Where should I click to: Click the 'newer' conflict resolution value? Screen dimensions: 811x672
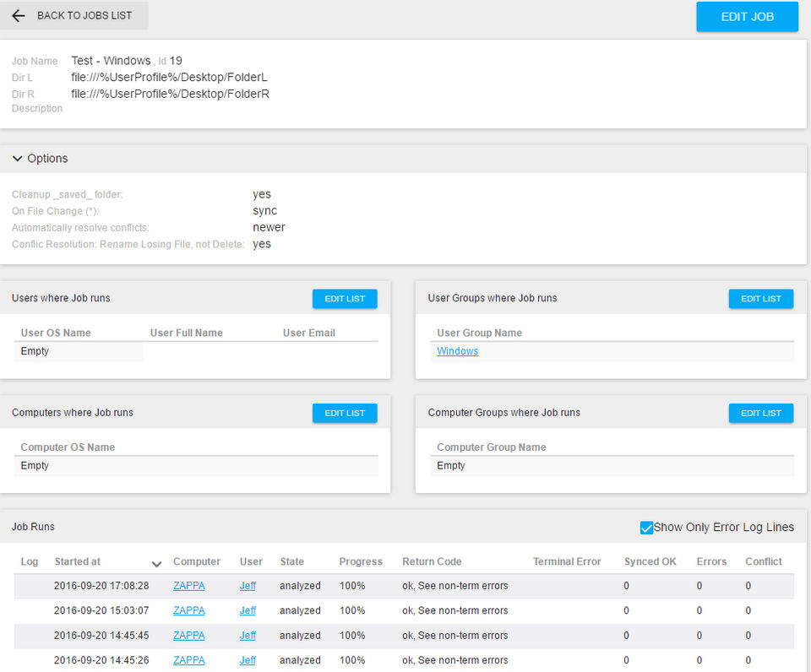pyautogui.click(x=269, y=227)
